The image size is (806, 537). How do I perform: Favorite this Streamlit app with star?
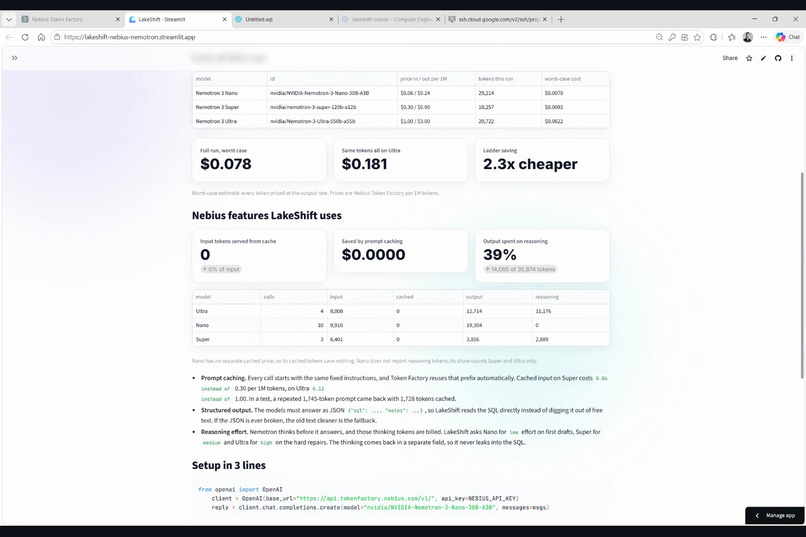[x=749, y=58]
